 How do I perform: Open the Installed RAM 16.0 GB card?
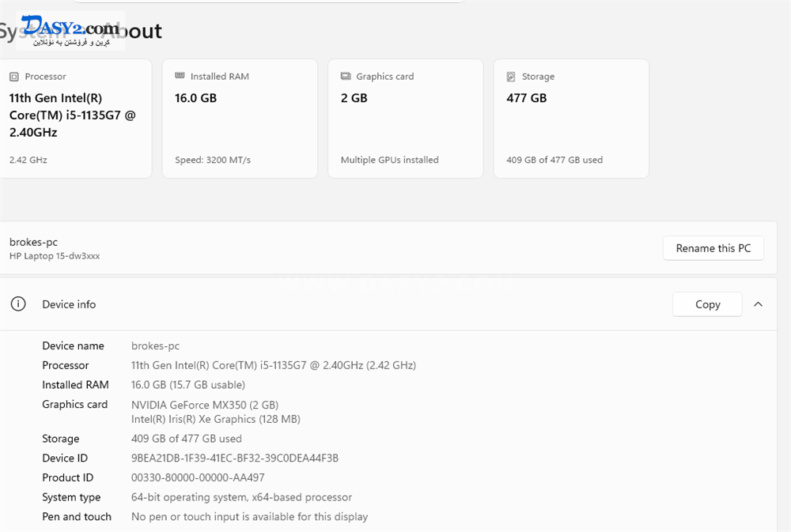(x=240, y=119)
